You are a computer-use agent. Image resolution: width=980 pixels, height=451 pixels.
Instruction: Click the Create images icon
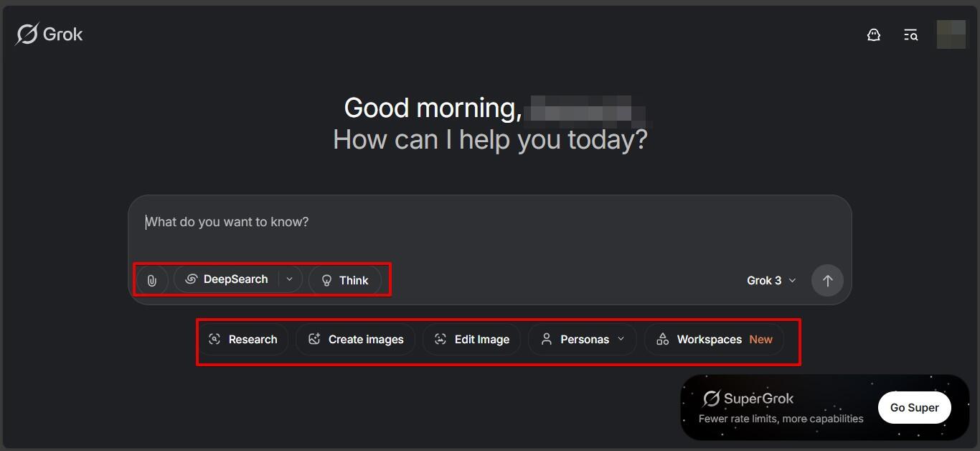coord(314,339)
